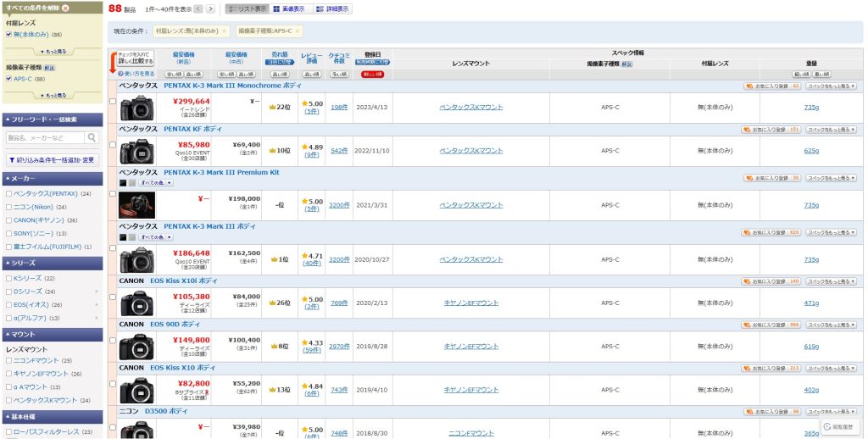Click お気に入り登録 for PENTAX KF
This screenshot has height=439, width=868.
tap(771, 130)
